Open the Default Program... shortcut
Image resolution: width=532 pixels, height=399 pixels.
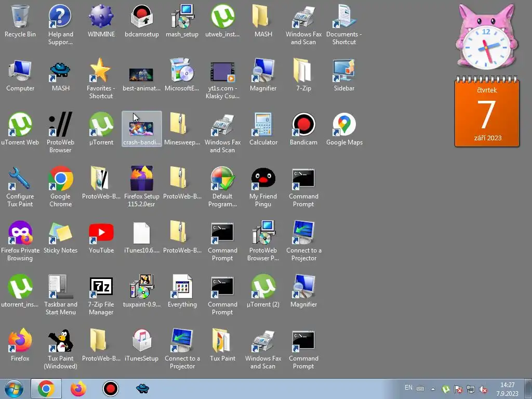222,186
